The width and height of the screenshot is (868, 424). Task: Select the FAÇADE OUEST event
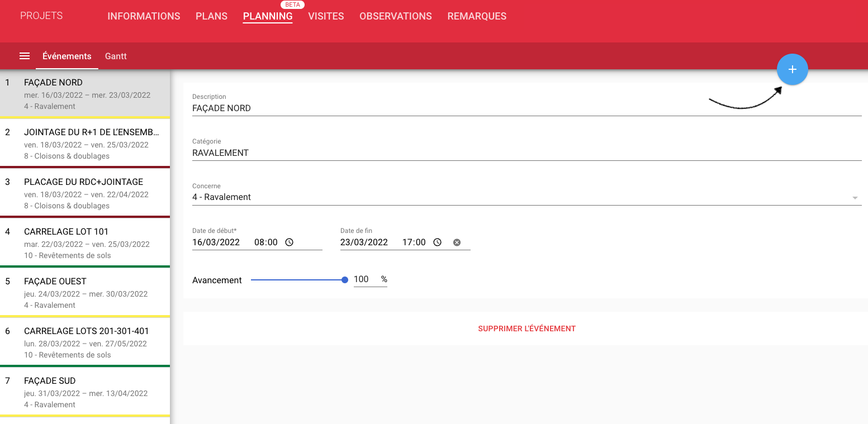[x=85, y=293]
